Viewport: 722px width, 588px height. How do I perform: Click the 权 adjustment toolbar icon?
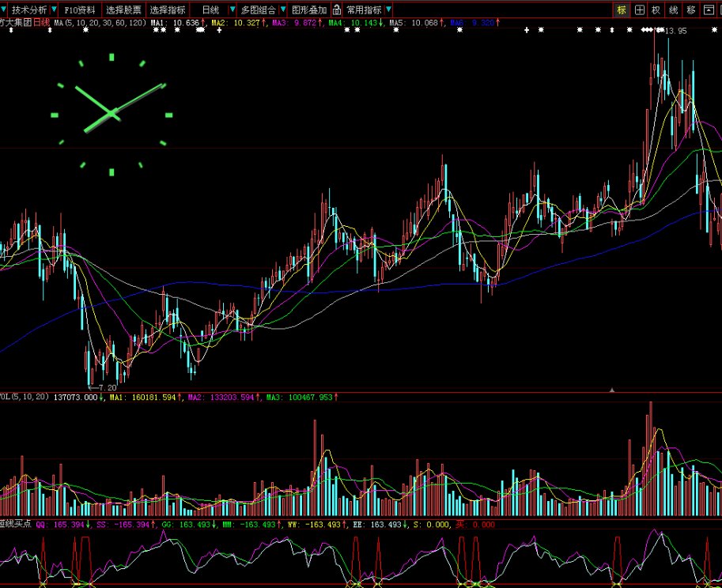coord(656,10)
